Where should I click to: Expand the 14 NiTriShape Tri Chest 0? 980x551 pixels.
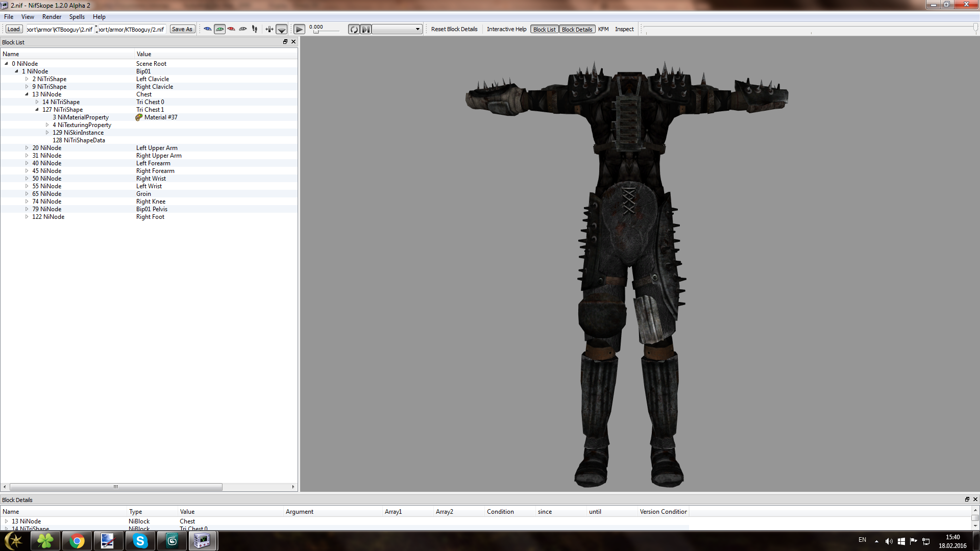37,102
